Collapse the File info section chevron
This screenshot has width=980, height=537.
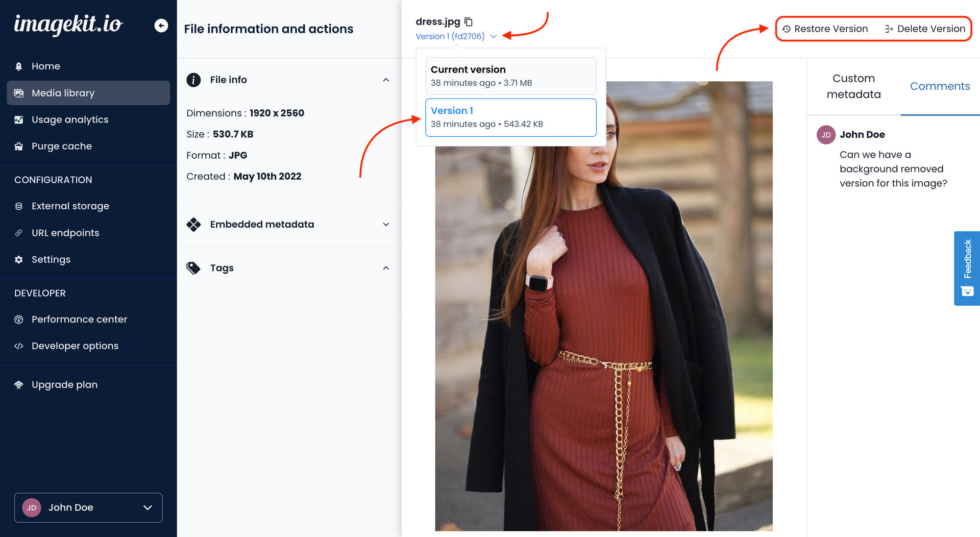(x=386, y=80)
